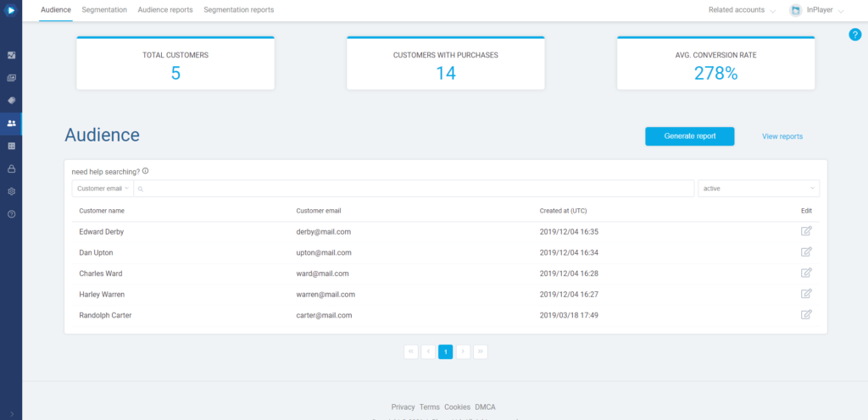Edit the Charles Ward customer record

coord(806,273)
